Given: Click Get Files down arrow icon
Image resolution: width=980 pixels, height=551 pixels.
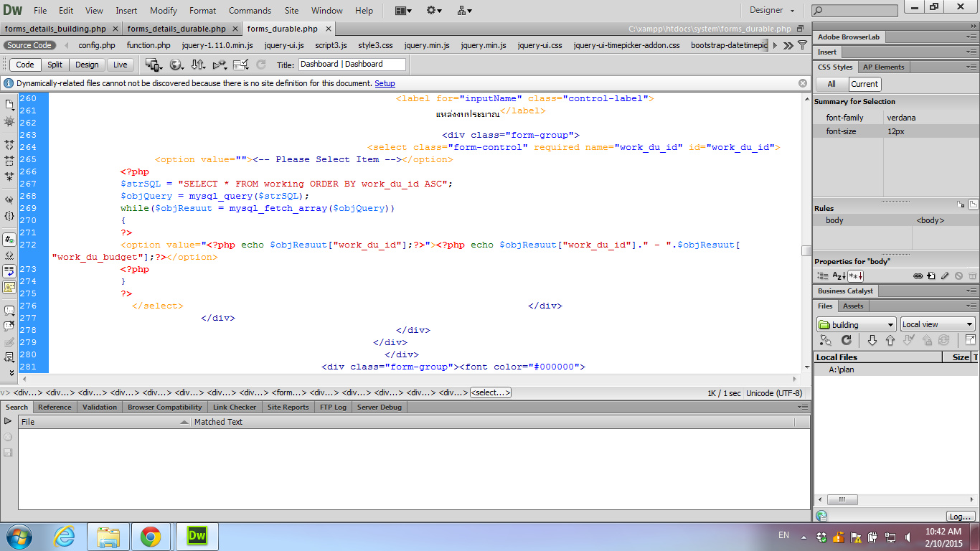Looking at the screenshot, I should [x=872, y=340].
